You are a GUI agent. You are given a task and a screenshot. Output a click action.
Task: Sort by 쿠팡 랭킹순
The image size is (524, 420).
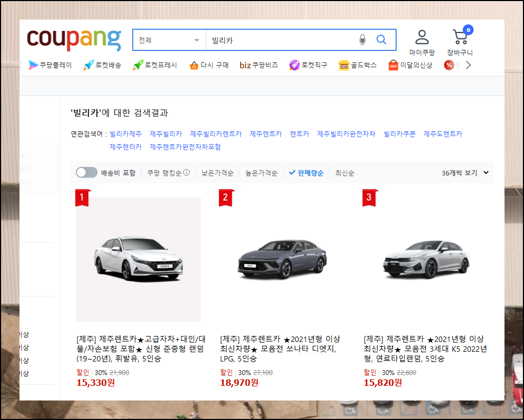click(x=164, y=173)
